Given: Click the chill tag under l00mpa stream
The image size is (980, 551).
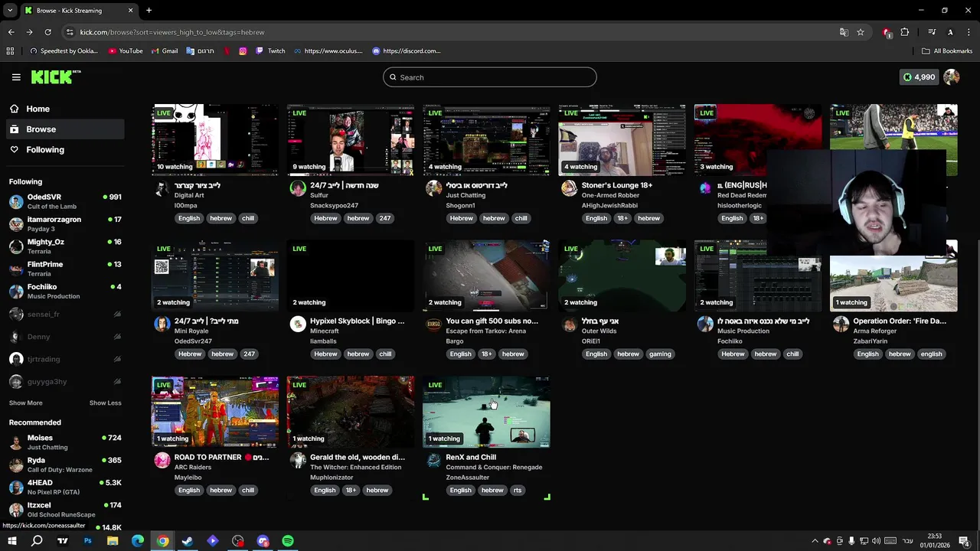Looking at the screenshot, I should point(248,219).
